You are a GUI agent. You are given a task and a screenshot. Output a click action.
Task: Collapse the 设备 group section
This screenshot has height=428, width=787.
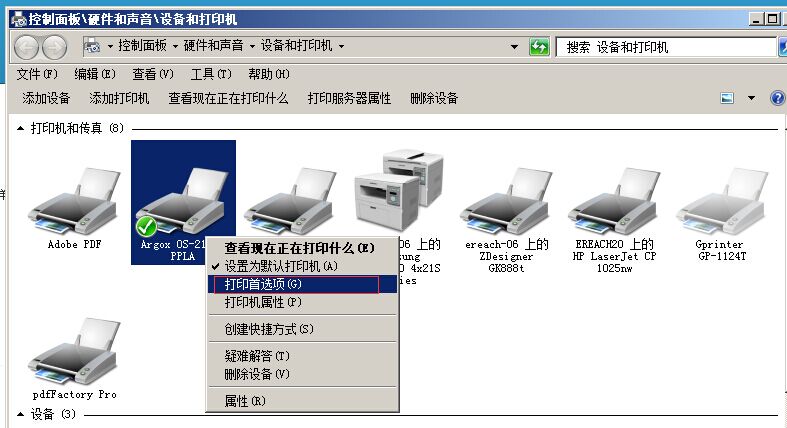coord(21,414)
